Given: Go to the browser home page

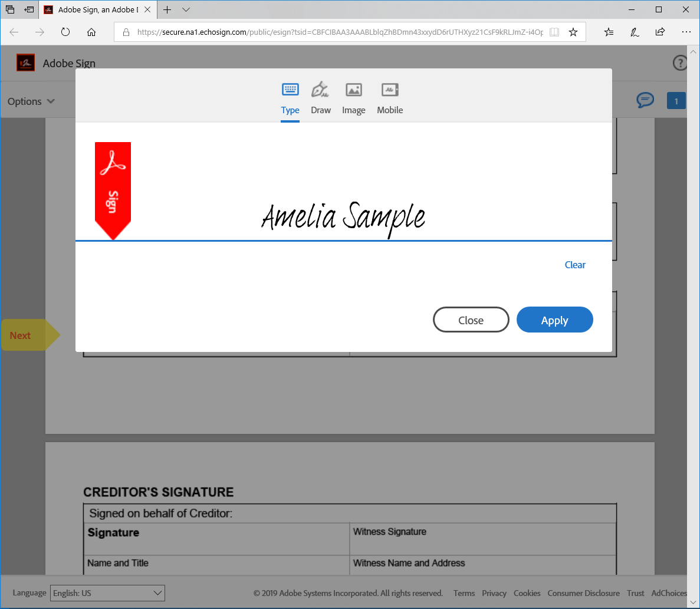Looking at the screenshot, I should point(91,32).
